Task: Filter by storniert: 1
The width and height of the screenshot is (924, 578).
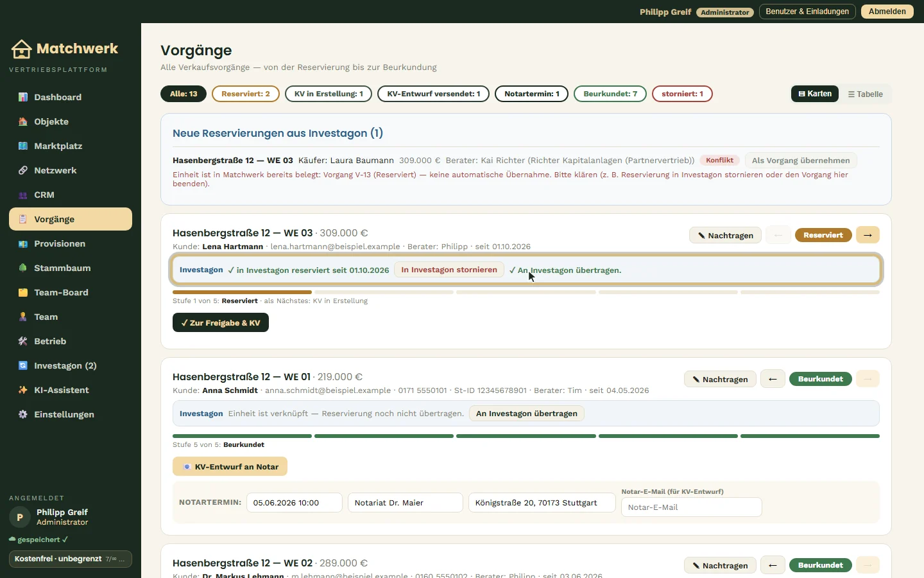Action: (682, 94)
